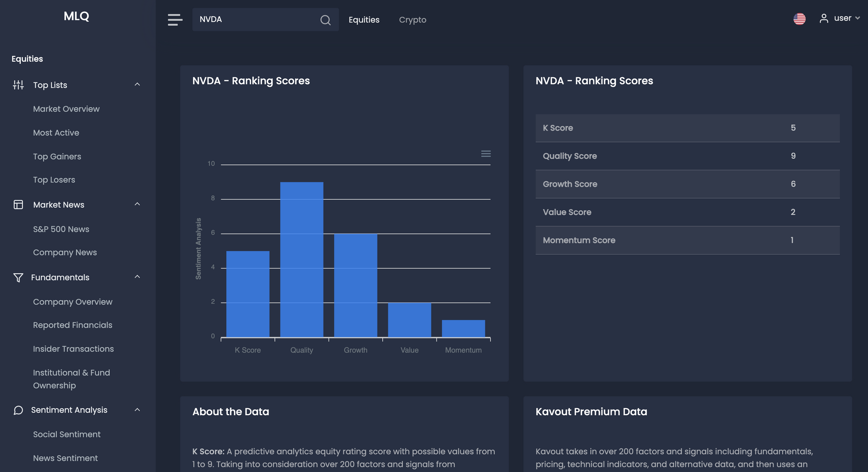Click the Top Lists sliders icon
This screenshot has width=868, height=472.
click(18, 85)
